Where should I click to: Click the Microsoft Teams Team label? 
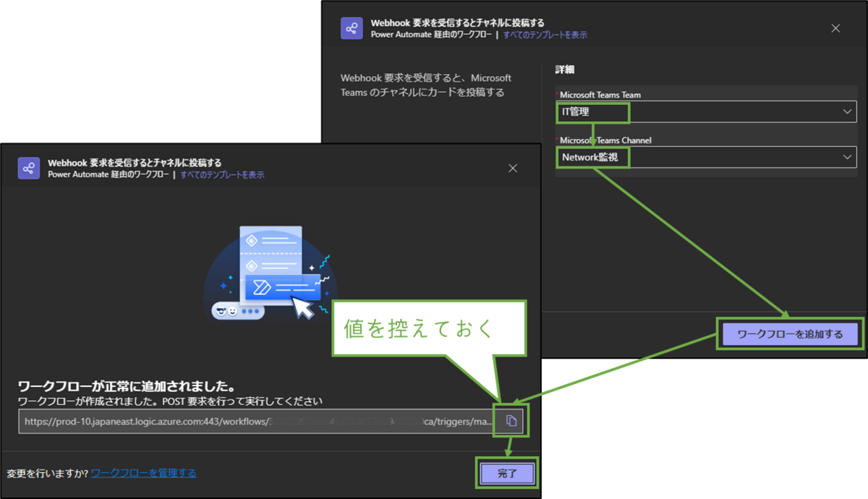[x=600, y=94]
